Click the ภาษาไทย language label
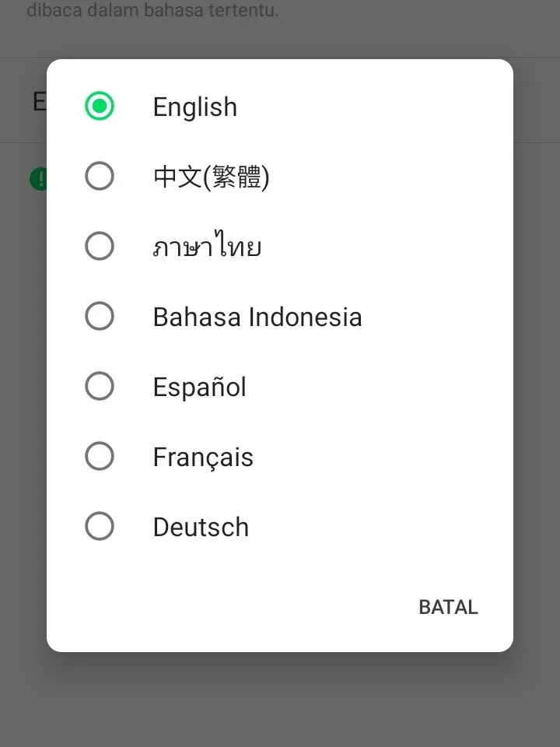This screenshot has height=747, width=560. pyautogui.click(x=206, y=247)
